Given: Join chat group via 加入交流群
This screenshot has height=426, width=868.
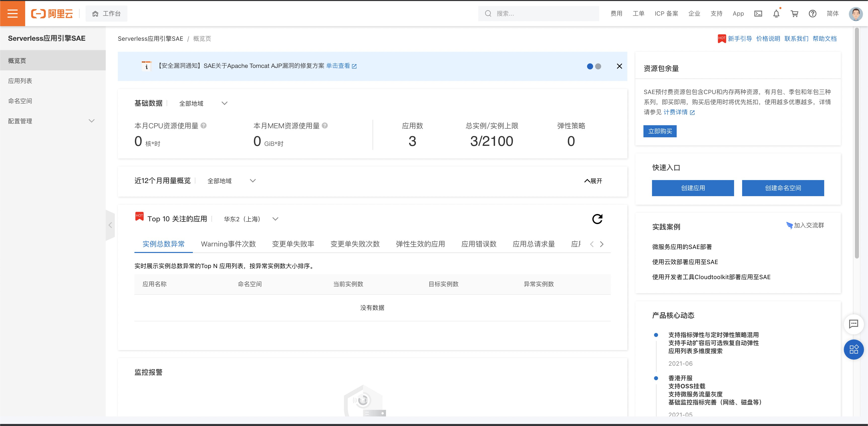Looking at the screenshot, I should coord(805,226).
